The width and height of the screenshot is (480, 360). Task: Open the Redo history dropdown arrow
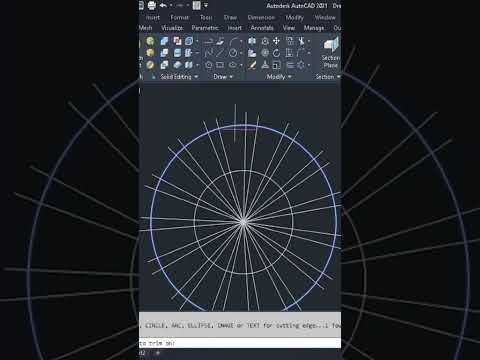pyautogui.click(x=188, y=5)
